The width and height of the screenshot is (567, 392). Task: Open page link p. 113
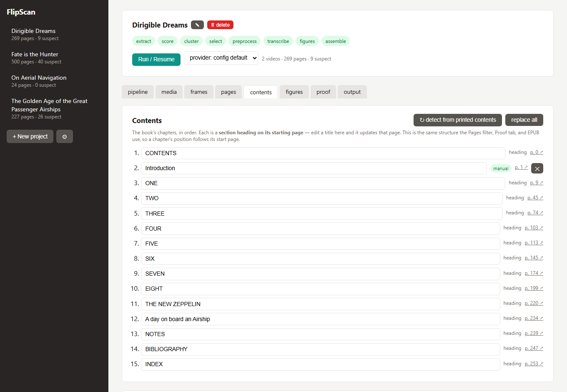click(x=534, y=243)
